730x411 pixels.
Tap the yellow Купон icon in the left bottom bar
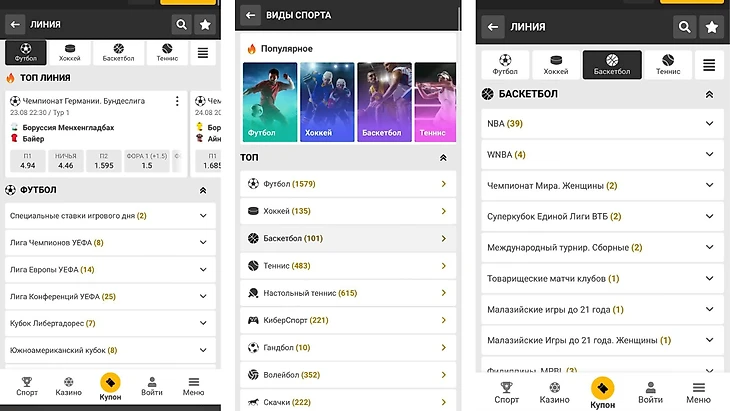coord(110,383)
